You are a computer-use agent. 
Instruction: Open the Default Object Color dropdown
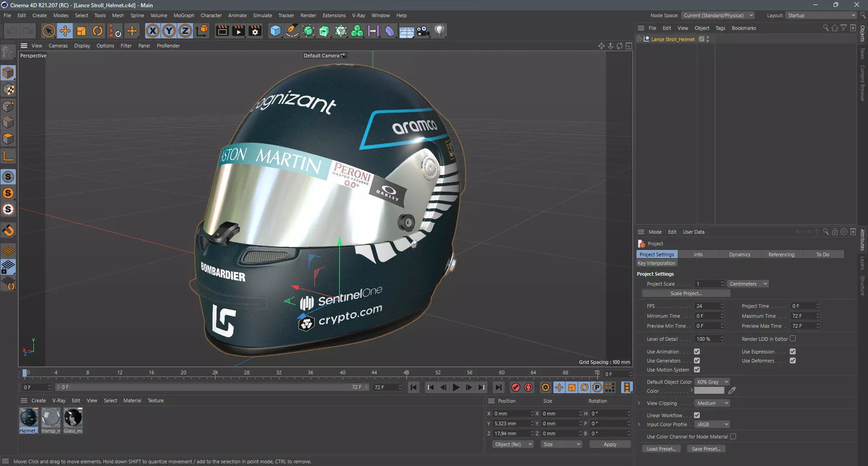tap(712, 382)
